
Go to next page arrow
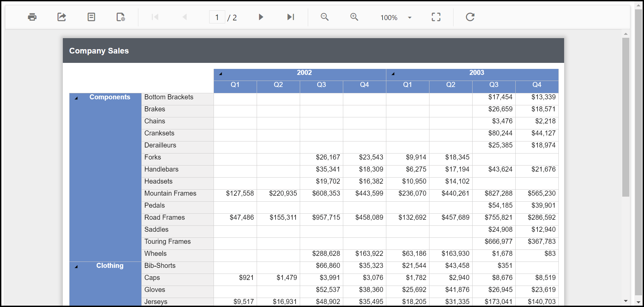click(261, 17)
